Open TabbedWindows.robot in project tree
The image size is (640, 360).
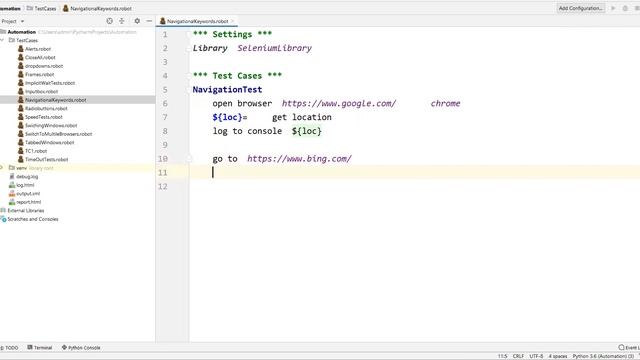pos(49,142)
